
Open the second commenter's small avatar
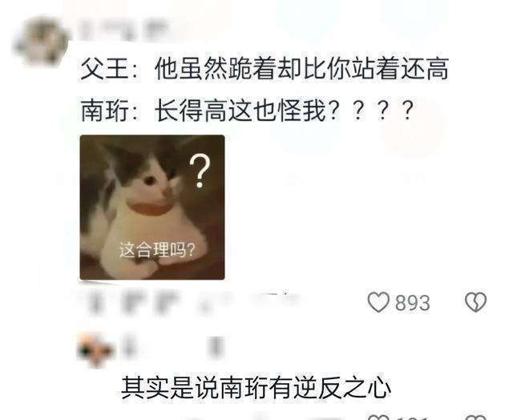[x=96, y=349]
